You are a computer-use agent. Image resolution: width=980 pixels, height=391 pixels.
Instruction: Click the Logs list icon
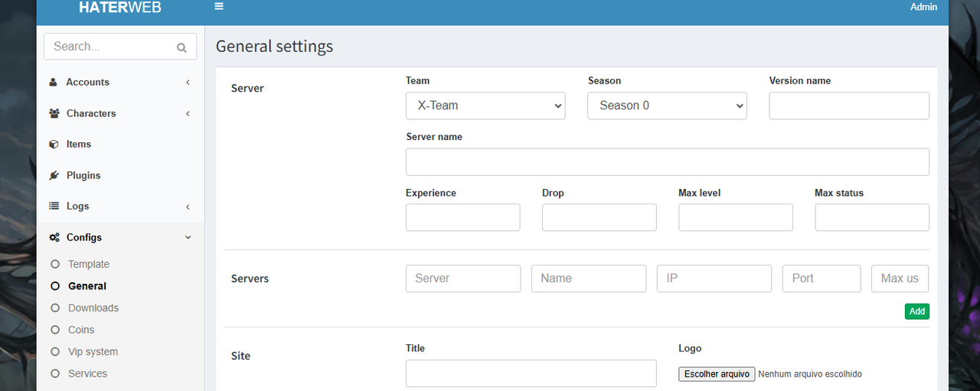tap(54, 206)
